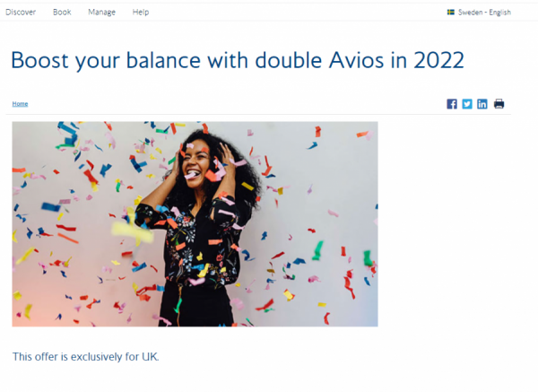538x392 pixels.
Task: Change language via Sweden - English selector
Action: click(x=479, y=13)
